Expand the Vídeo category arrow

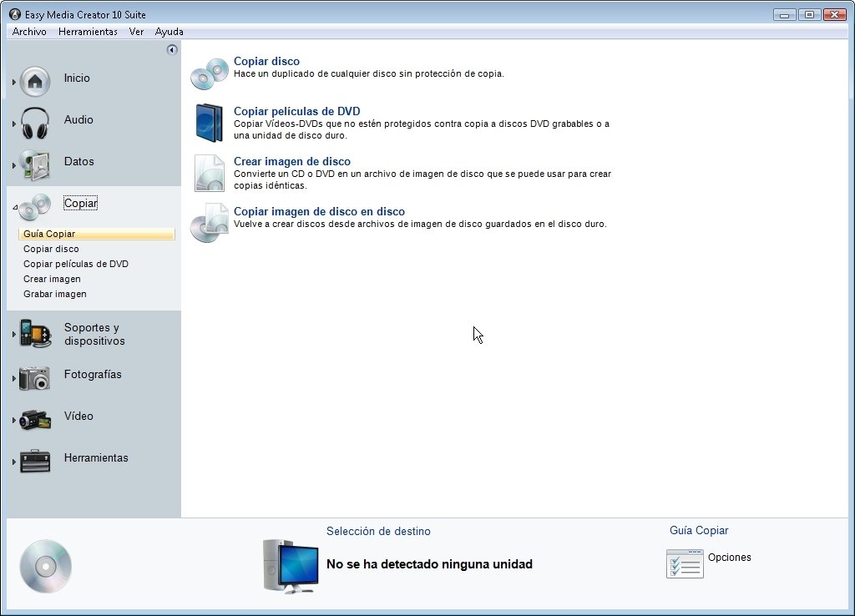[13, 421]
